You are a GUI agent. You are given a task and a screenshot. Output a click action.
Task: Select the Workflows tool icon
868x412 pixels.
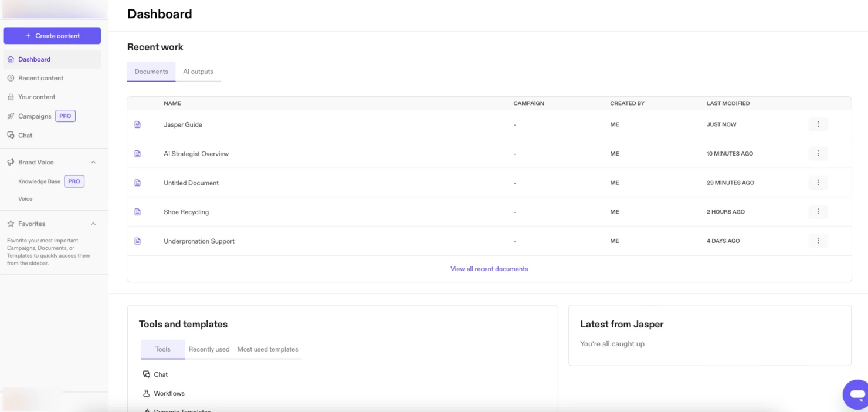pos(145,393)
